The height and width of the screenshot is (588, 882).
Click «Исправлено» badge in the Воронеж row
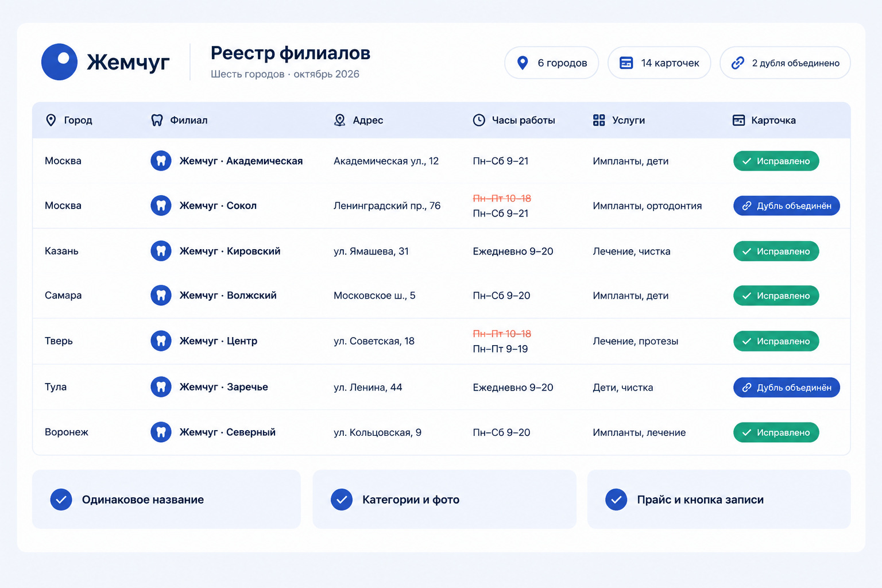point(776,432)
